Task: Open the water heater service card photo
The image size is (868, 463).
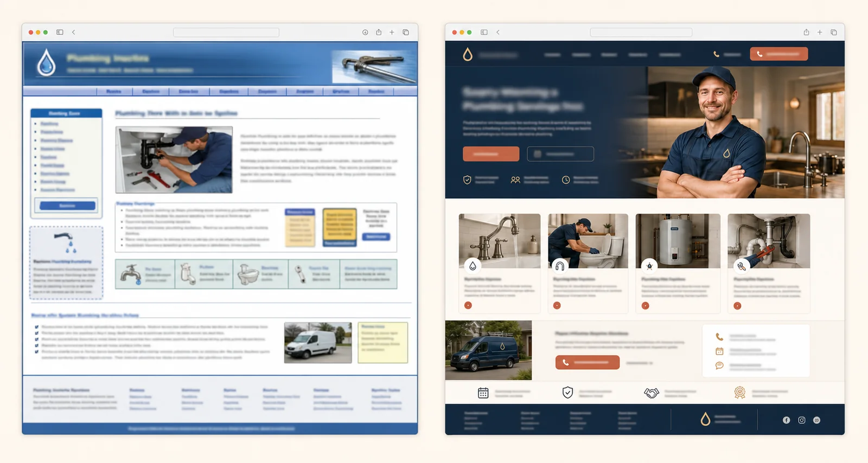Action: pyautogui.click(x=678, y=241)
